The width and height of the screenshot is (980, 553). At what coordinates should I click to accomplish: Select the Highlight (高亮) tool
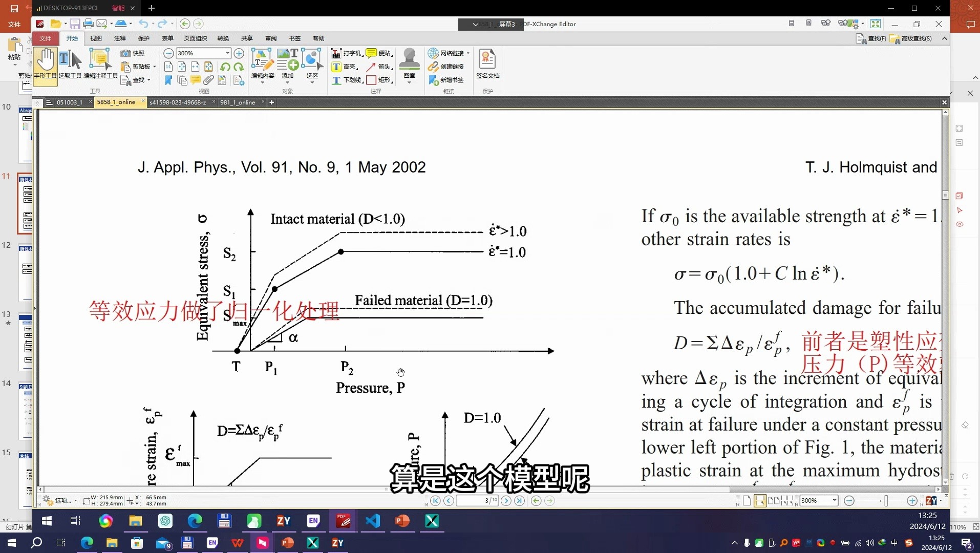click(345, 67)
